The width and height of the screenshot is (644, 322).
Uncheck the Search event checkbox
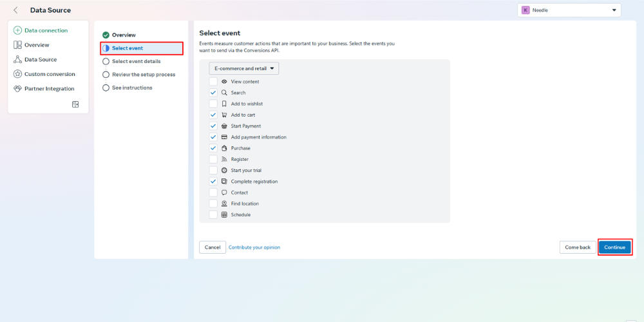[213, 93]
